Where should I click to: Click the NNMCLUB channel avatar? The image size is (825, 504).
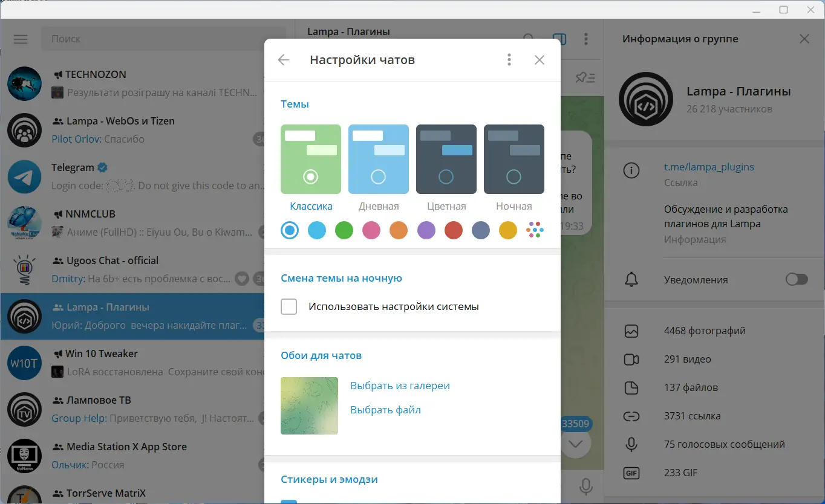coord(24,224)
